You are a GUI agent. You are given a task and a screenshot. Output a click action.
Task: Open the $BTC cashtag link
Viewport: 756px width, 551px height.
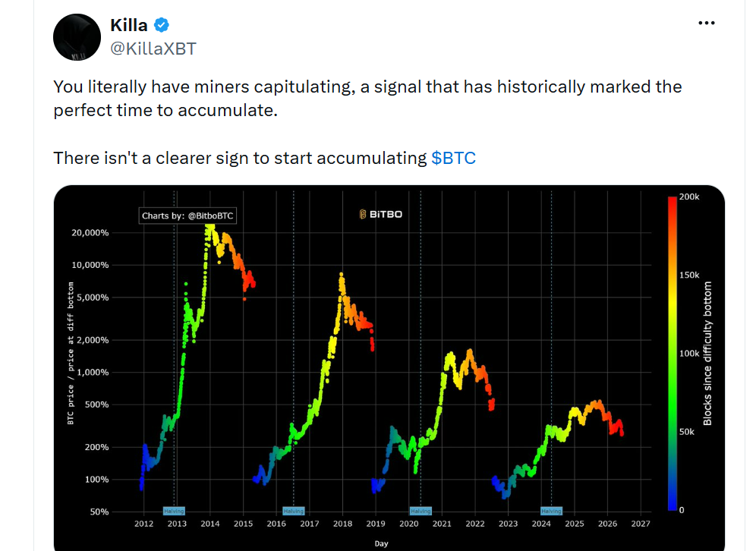tap(453, 158)
